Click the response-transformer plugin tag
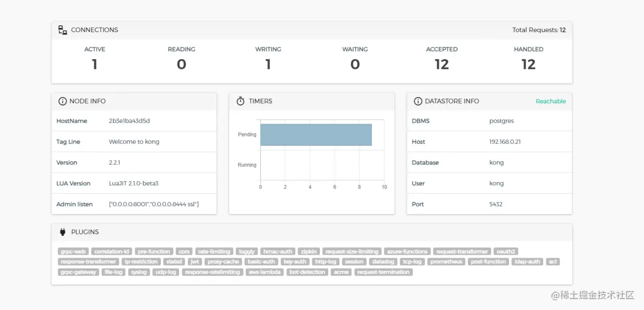This screenshot has height=310, width=644. pyautogui.click(x=89, y=262)
